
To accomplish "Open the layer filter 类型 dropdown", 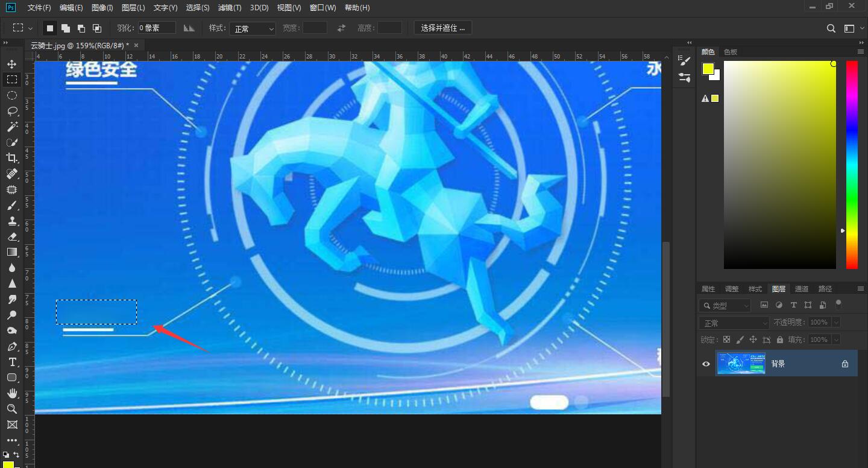I will pos(725,306).
